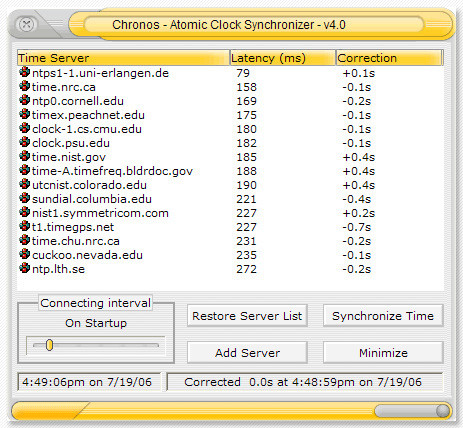Select the icon beside ntp.lth.se
The width and height of the screenshot is (463, 428).
25,268
